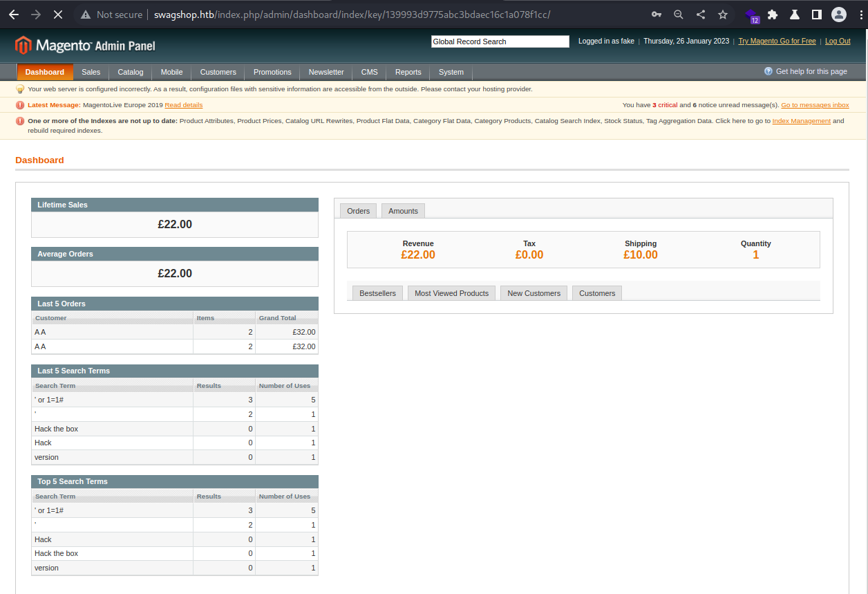Share this page via the share icon
The image size is (868, 594).
(700, 15)
